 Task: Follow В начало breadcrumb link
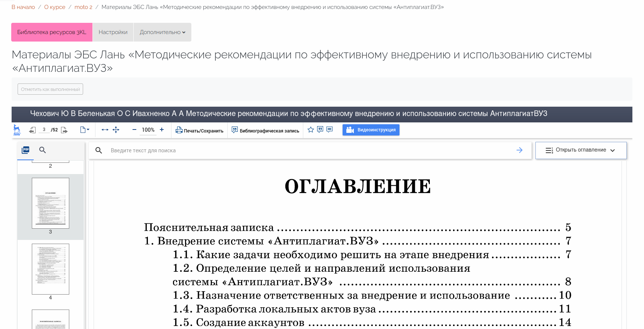point(23,7)
